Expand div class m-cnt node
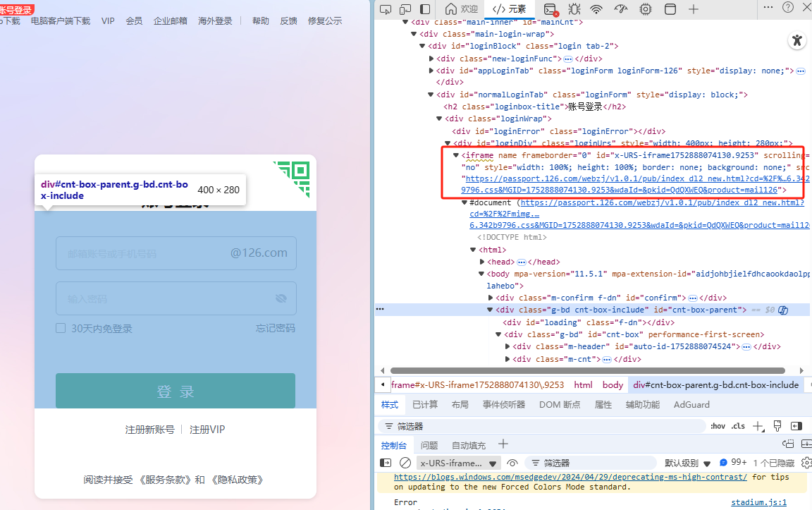This screenshot has height=510, width=812. [x=508, y=358]
